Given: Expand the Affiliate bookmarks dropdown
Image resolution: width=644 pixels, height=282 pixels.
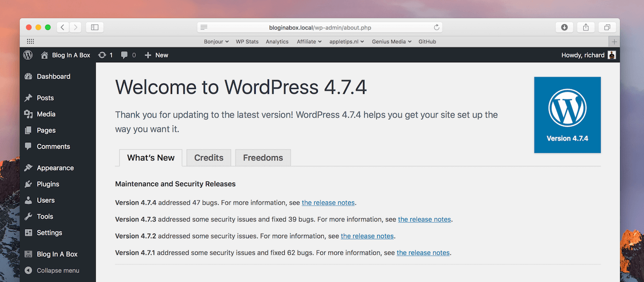Looking at the screenshot, I should tap(309, 41).
